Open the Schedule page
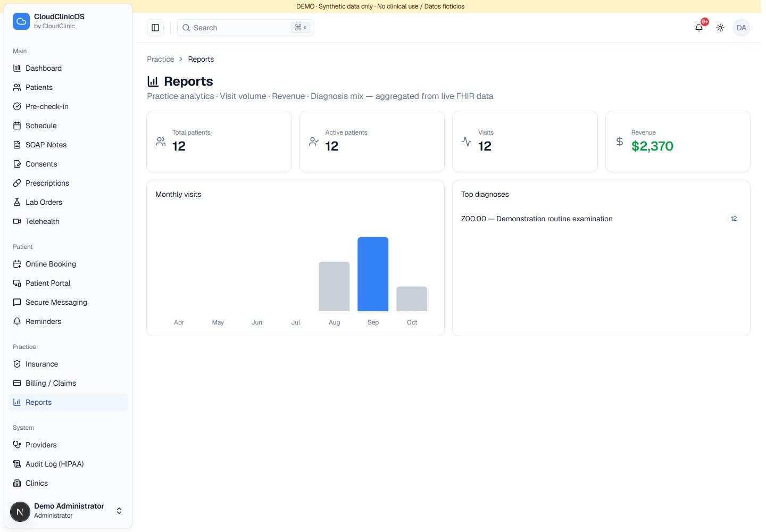This screenshot has width=766, height=532. click(68, 126)
